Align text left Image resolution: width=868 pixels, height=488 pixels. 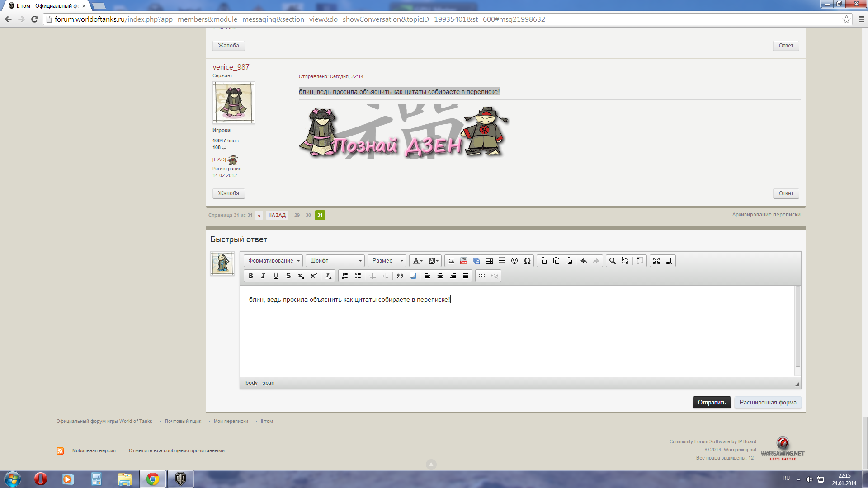(428, 276)
